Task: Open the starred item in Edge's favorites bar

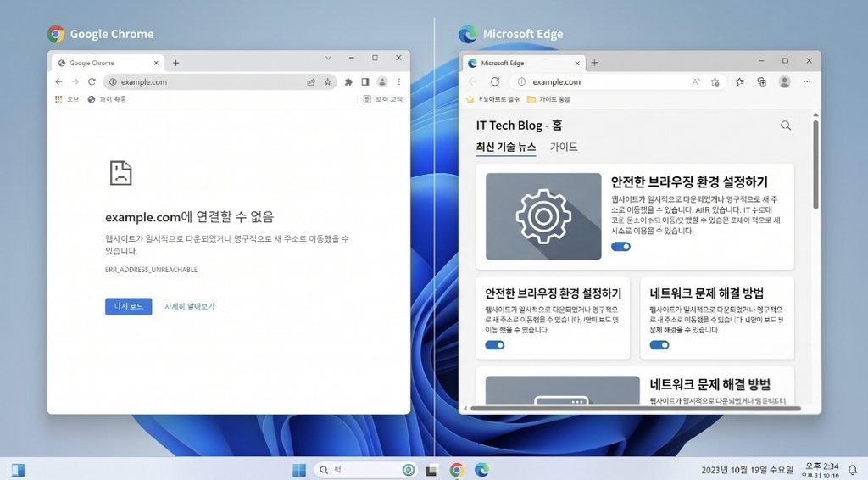Action: coord(493,100)
